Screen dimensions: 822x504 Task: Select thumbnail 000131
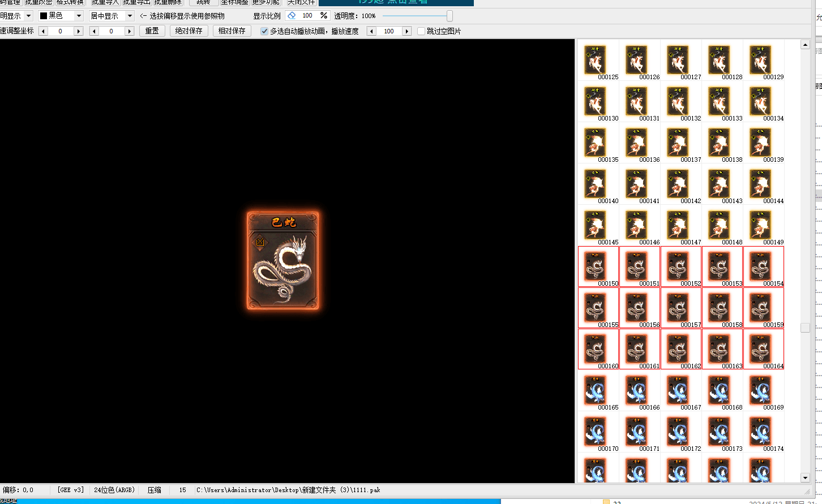click(640, 101)
